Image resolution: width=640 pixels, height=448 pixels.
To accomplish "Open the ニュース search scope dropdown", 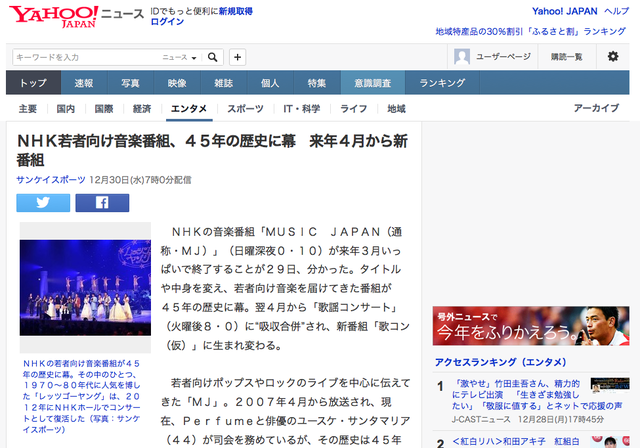I will point(179,58).
